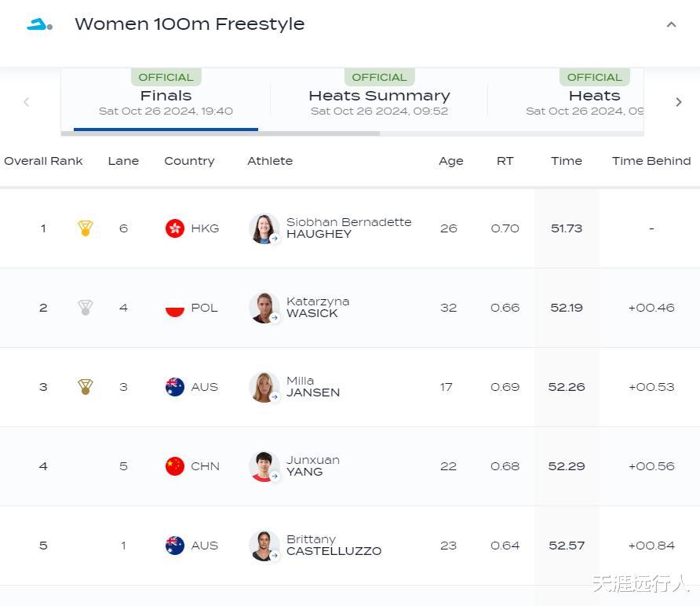Click Junxuan Yang's athlete photo
This screenshot has height=606, width=700.
click(264, 466)
